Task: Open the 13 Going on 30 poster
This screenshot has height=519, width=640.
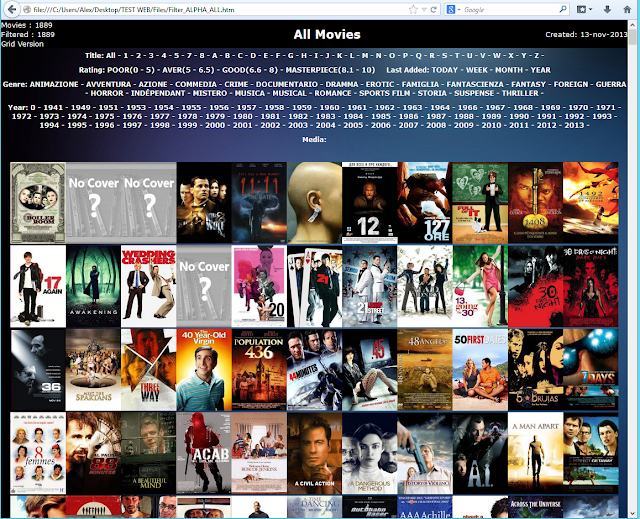Action: tap(480, 286)
